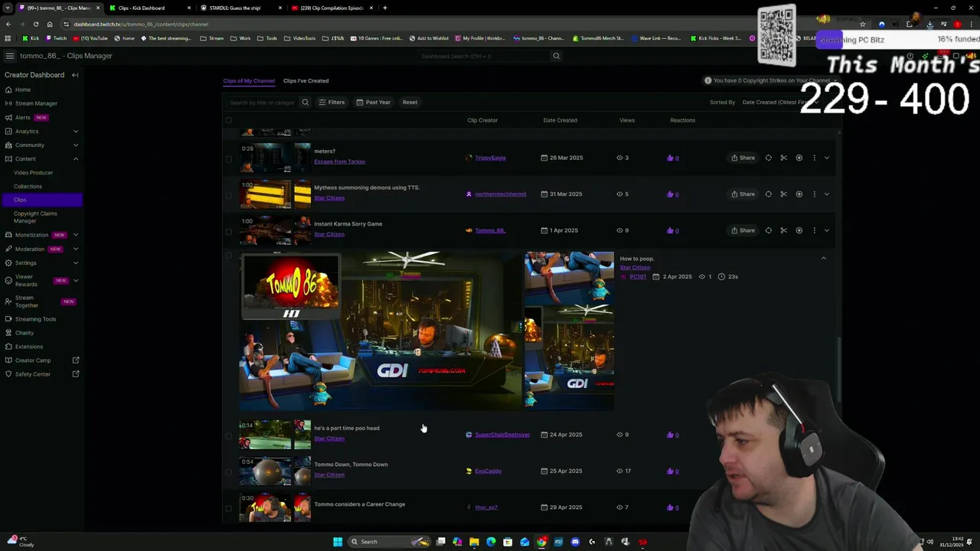
Task: Switch to Clips I've Created tab
Action: click(x=305, y=80)
